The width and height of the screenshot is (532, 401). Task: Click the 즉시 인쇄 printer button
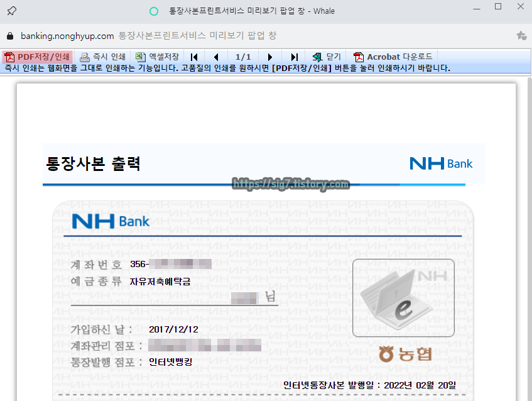(103, 57)
